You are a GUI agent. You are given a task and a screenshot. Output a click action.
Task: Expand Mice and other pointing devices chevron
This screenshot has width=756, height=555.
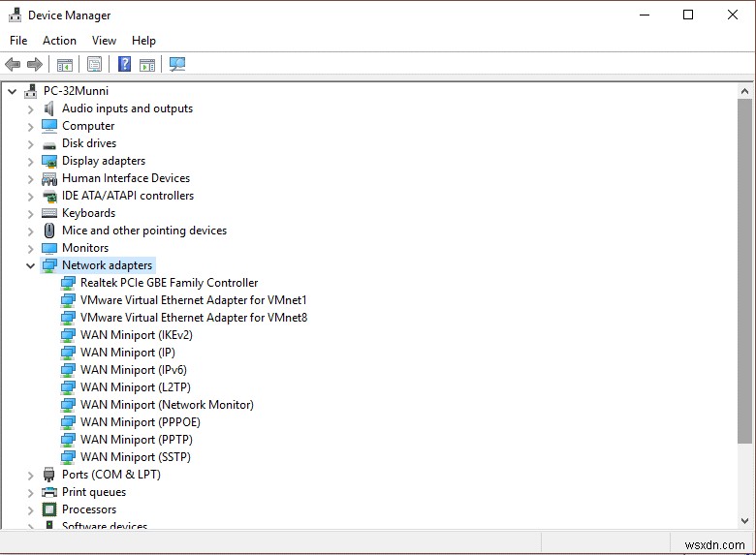pos(30,231)
